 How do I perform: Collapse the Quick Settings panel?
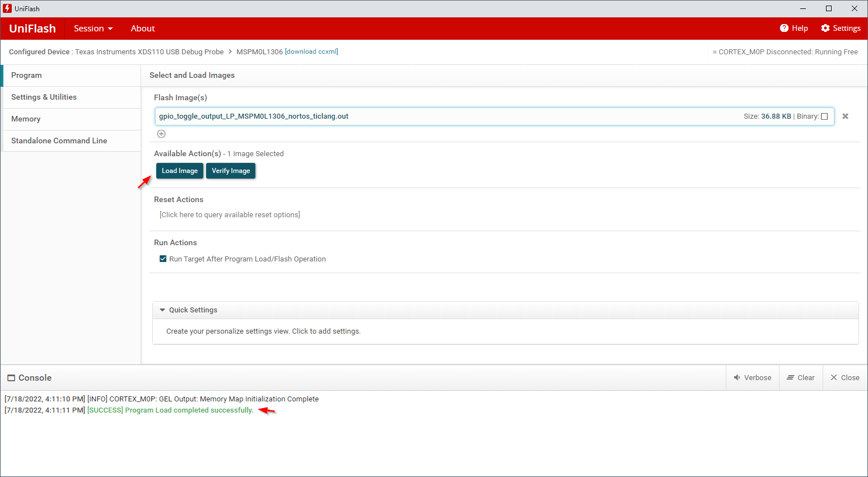162,310
